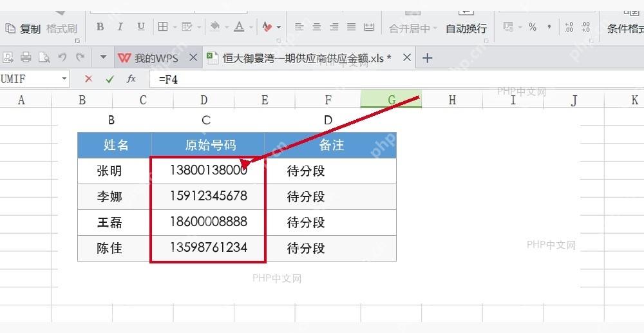Click the 备注 header cell

(x=330, y=145)
